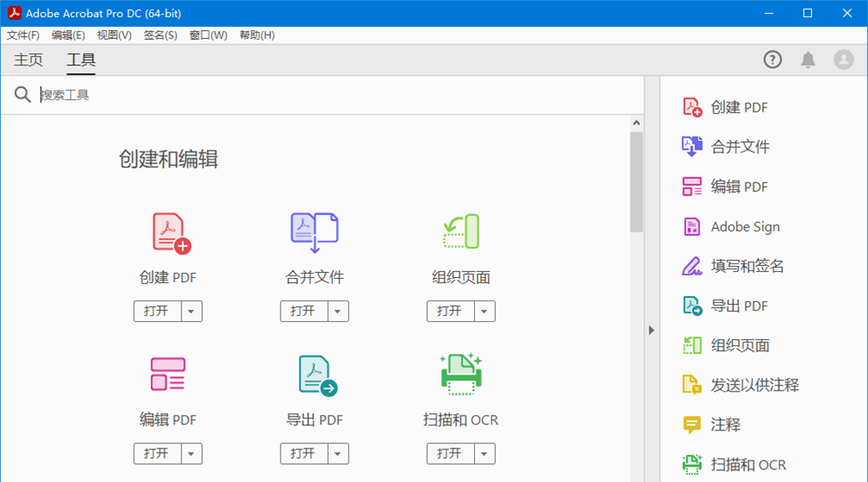Click the 导出 PDF label under grid icon
Viewport: 868px width, 482px height.
(315, 420)
